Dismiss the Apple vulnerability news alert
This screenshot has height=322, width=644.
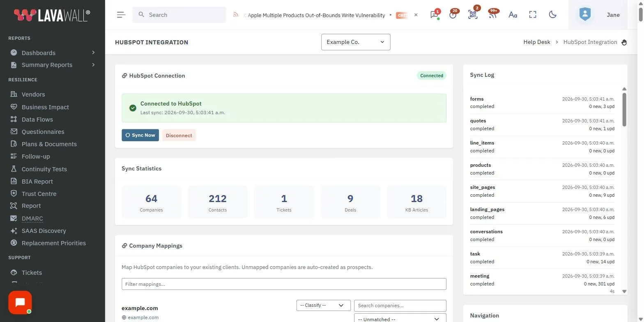416,15
